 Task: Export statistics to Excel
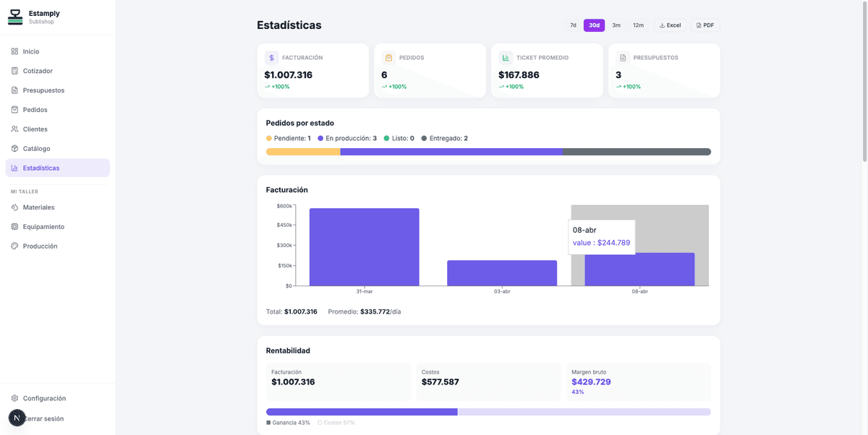click(670, 25)
